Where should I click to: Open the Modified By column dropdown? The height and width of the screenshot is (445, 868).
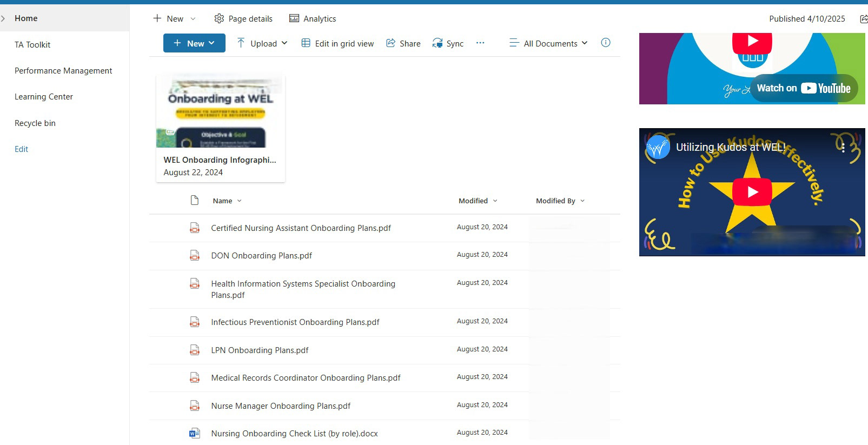pos(582,201)
